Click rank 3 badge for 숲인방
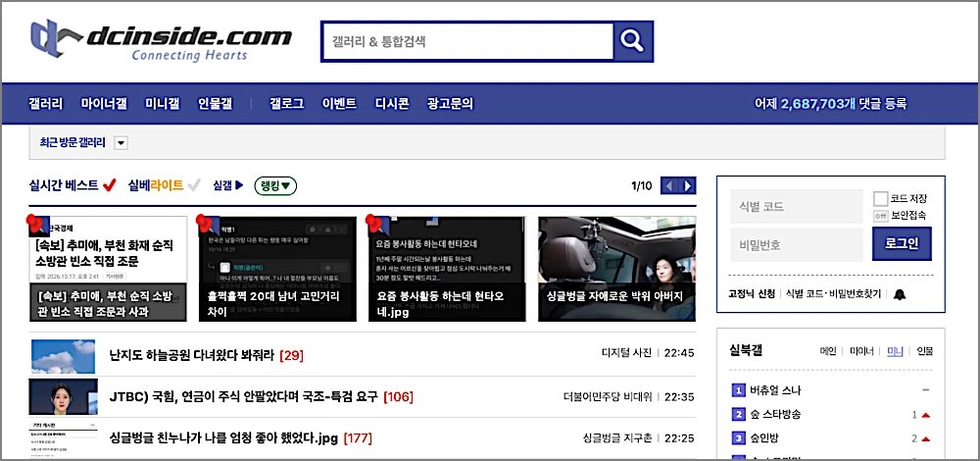Viewport: 980px width, 461px height. point(738,437)
